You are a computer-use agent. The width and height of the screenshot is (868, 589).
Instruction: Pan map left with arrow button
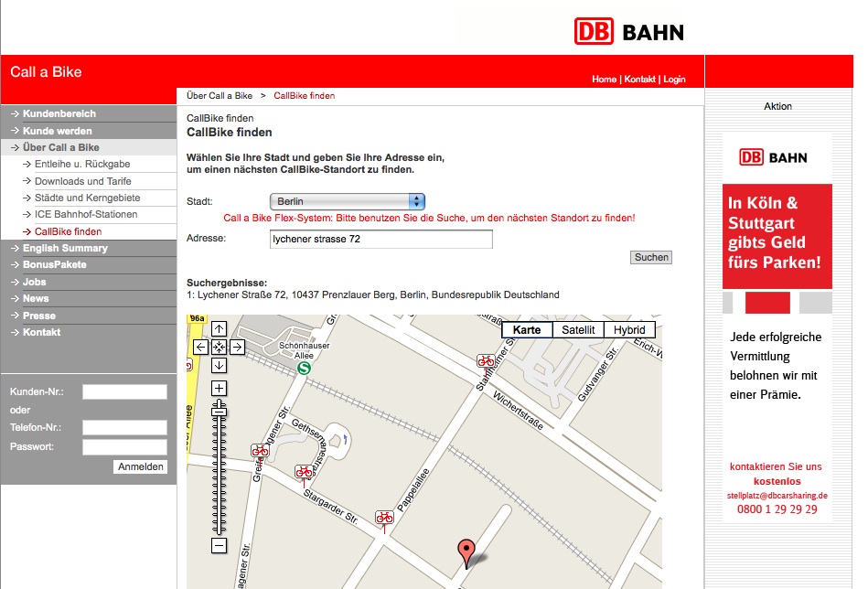tap(201, 348)
